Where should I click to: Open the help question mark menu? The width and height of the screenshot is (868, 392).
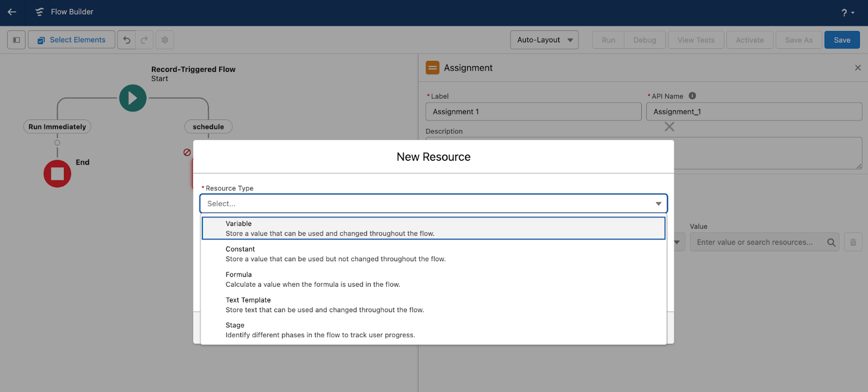[x=847, y=12]
